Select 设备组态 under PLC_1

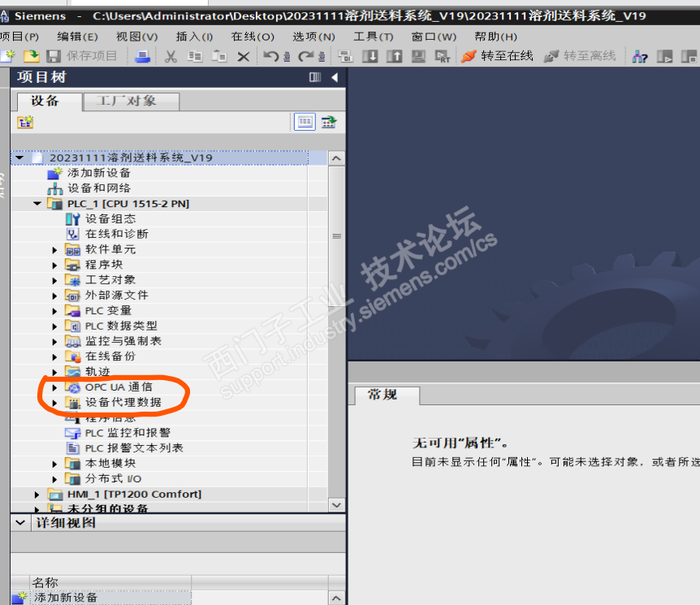click(x=110, y=218)
